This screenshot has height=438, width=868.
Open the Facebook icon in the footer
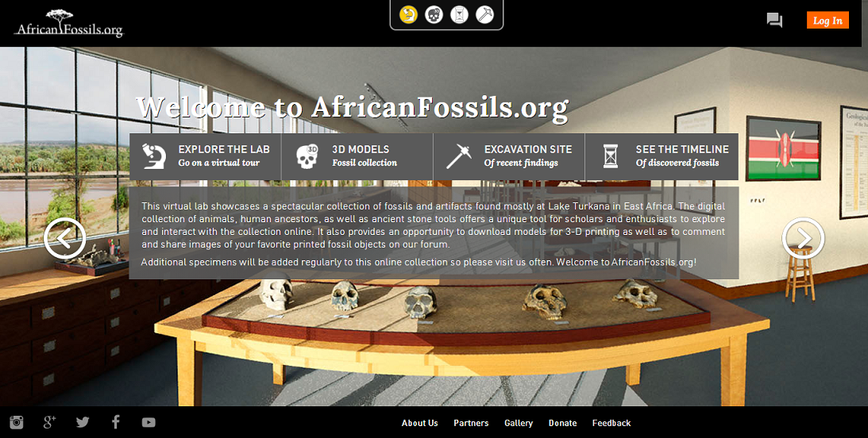point(116,422)
